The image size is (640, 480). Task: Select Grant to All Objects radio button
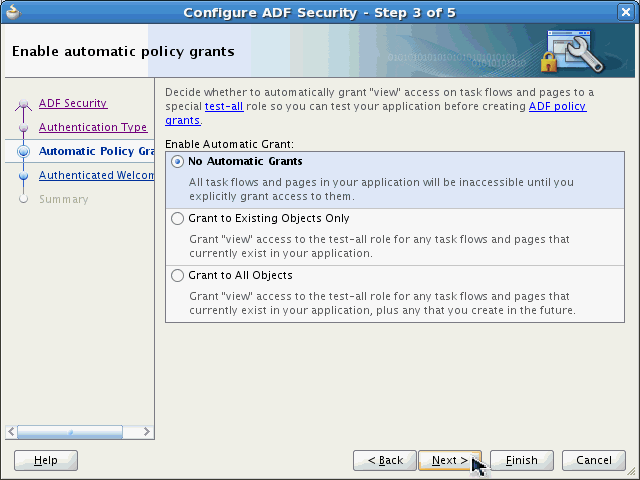click(x=177, y=276)
